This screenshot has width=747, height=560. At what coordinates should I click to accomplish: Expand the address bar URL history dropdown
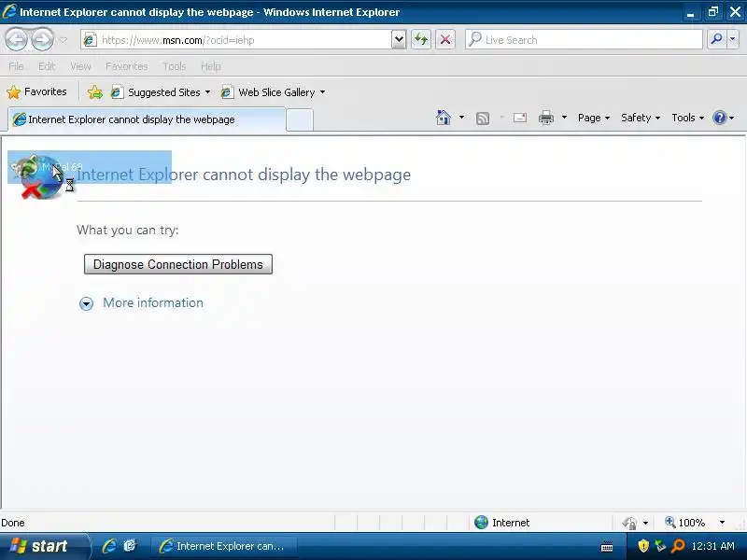[x=399, y=40]
